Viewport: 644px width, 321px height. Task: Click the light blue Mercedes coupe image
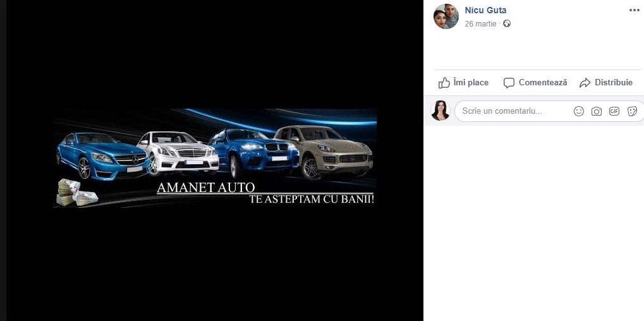(x=102, y=156)
